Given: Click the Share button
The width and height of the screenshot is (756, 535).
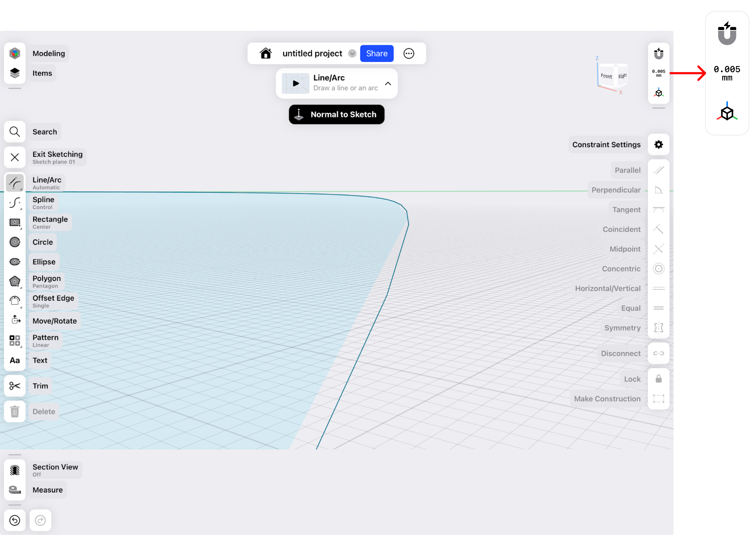Looking at the screenshot, I should pyautogui.click(x=377, y=53).
